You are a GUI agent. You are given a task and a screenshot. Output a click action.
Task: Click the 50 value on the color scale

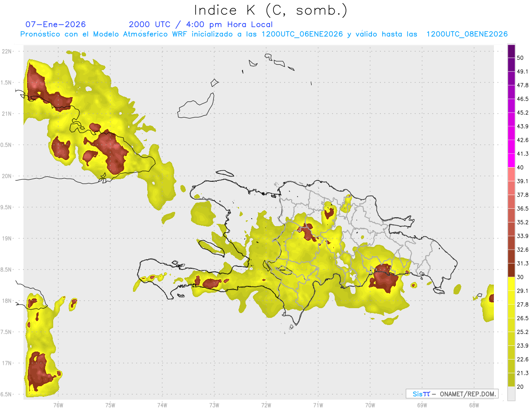(520, 58)
